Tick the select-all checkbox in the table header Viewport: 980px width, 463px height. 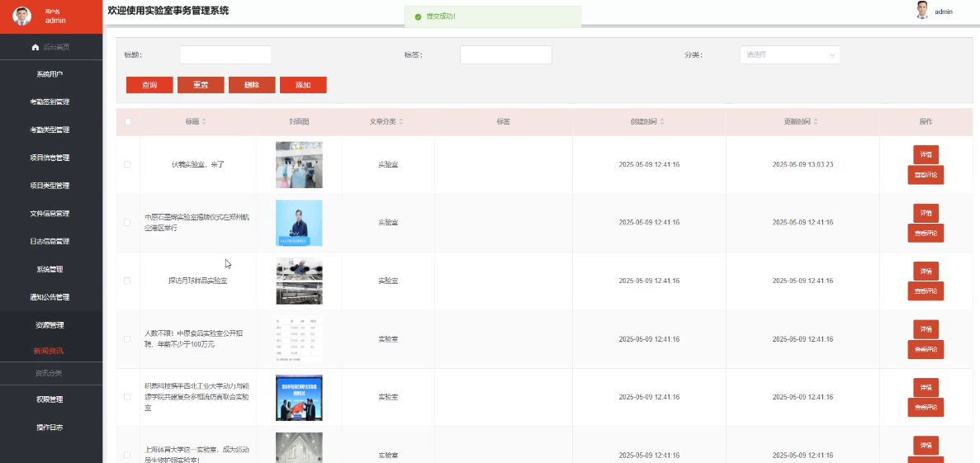click(127, 122)
